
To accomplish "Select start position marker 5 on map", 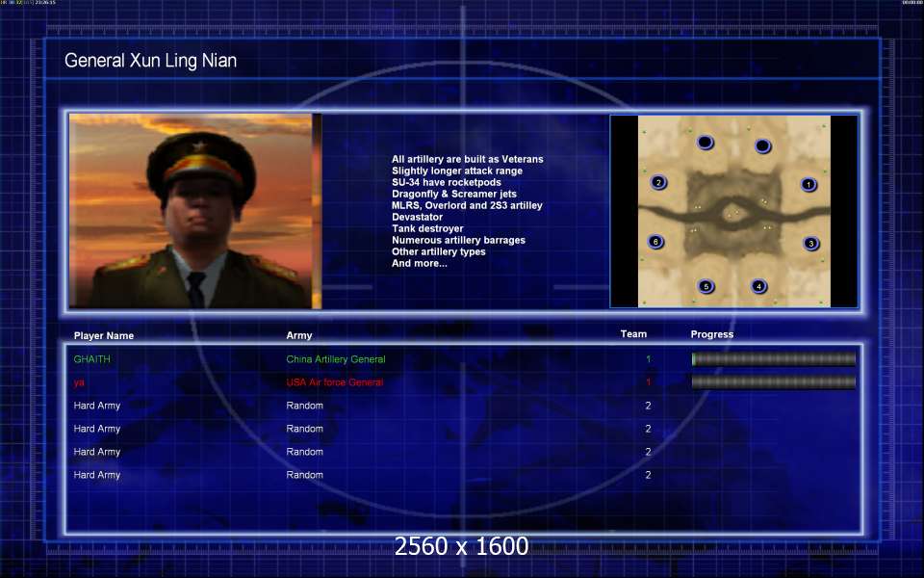I will coord(706,287).
